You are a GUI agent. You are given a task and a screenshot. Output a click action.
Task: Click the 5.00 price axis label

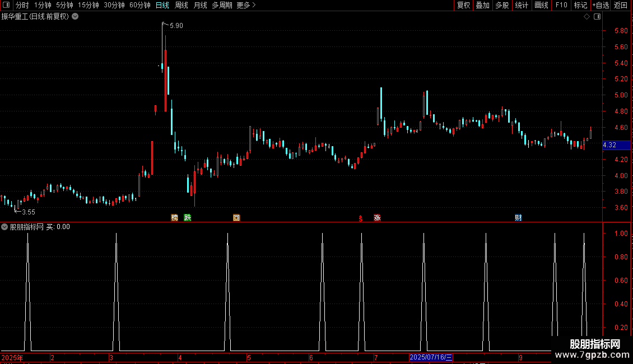(x=621, y=95)
